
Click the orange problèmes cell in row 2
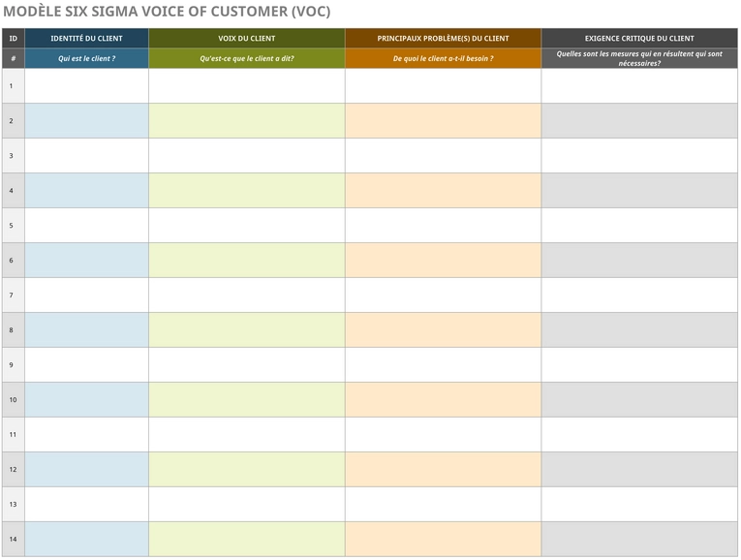[x=444, y=121]
